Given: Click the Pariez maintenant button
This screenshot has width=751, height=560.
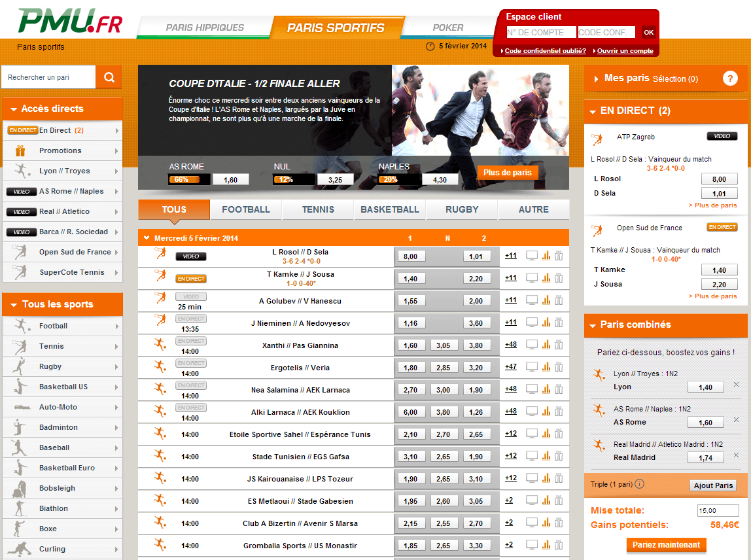Looking at the screenshot, I should pyautogui.click(x=666, y=545).
